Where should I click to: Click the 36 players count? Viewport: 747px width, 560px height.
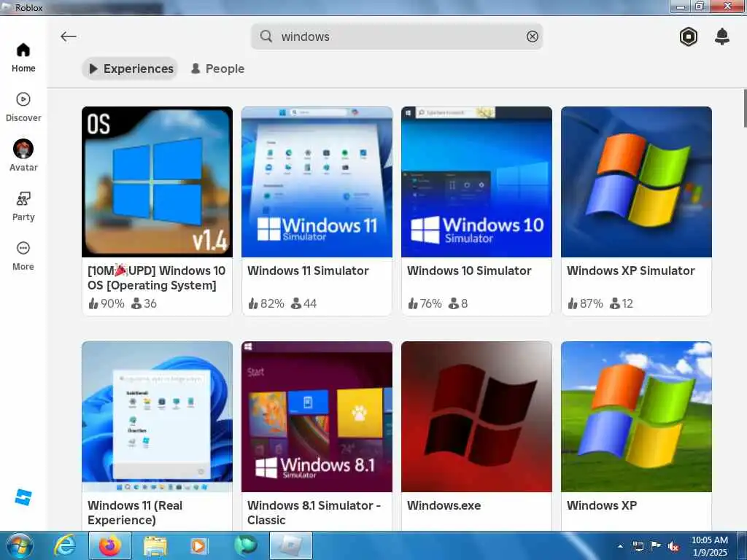click(x=144, y=303)
